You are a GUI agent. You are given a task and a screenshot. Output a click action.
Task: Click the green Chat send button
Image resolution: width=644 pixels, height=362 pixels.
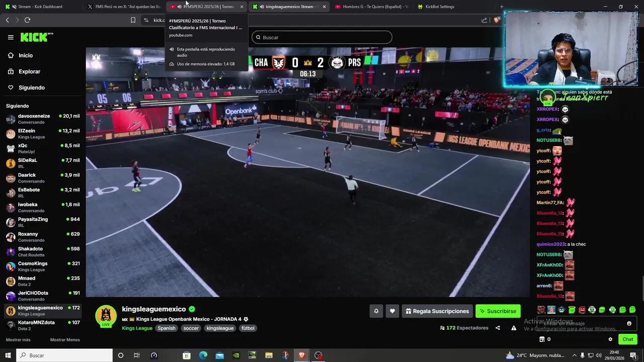627,339
